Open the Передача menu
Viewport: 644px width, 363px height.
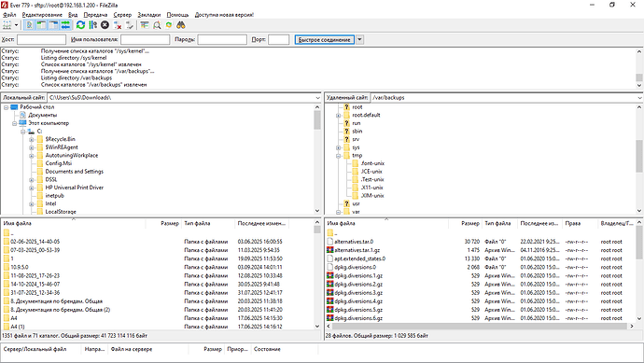[x=95, y=15]
